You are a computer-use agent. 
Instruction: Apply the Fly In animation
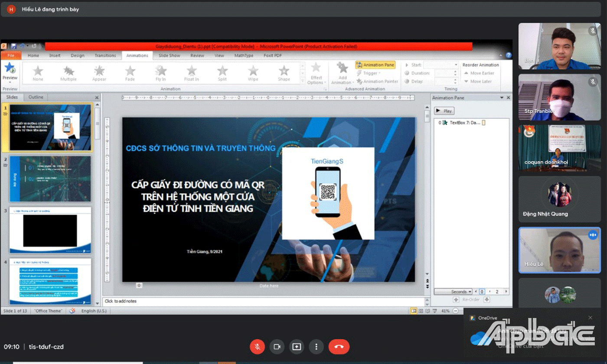coord(161,73)
